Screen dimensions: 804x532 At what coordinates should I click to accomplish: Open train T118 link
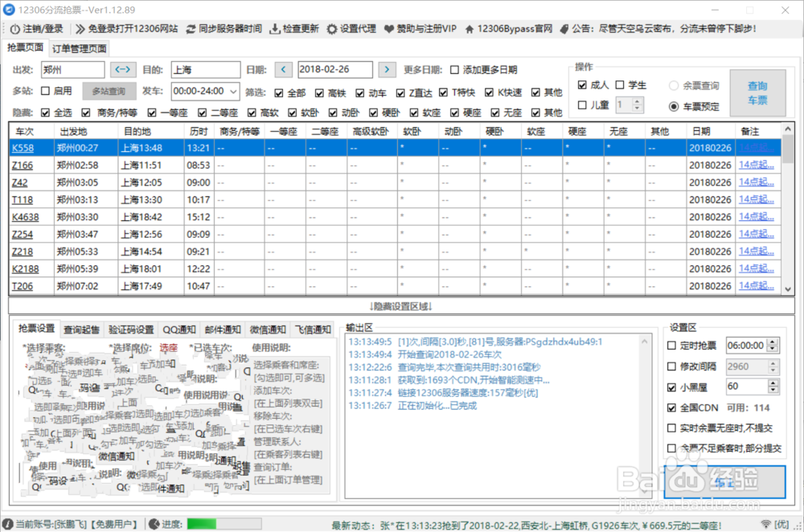point(23,200)
